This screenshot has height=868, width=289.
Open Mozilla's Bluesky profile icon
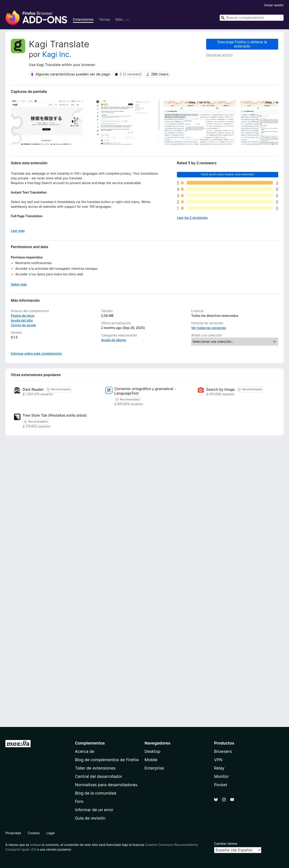click(x=216, y=799)
